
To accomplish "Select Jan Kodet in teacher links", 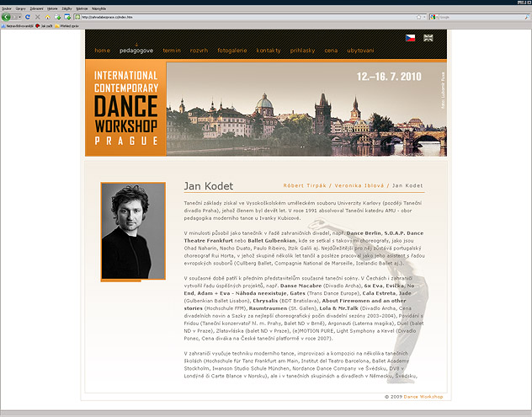I will pyautogui.click(x=407, y=185).
